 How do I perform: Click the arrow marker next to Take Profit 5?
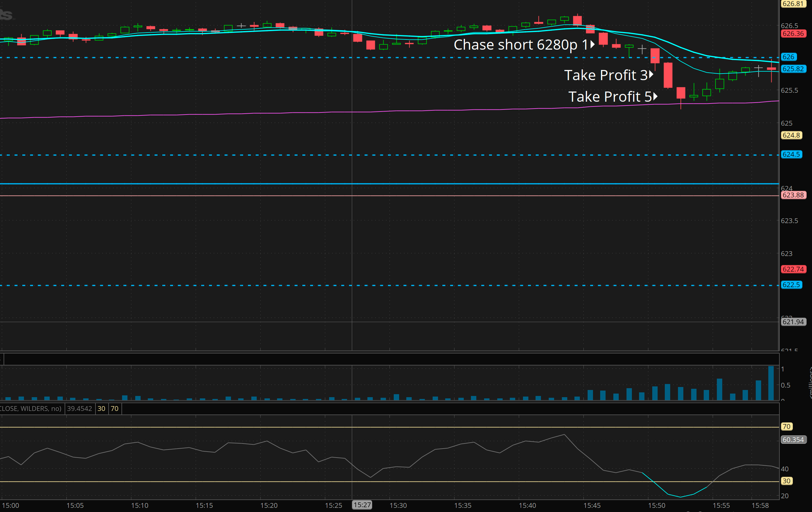click(x=655, y=97)
